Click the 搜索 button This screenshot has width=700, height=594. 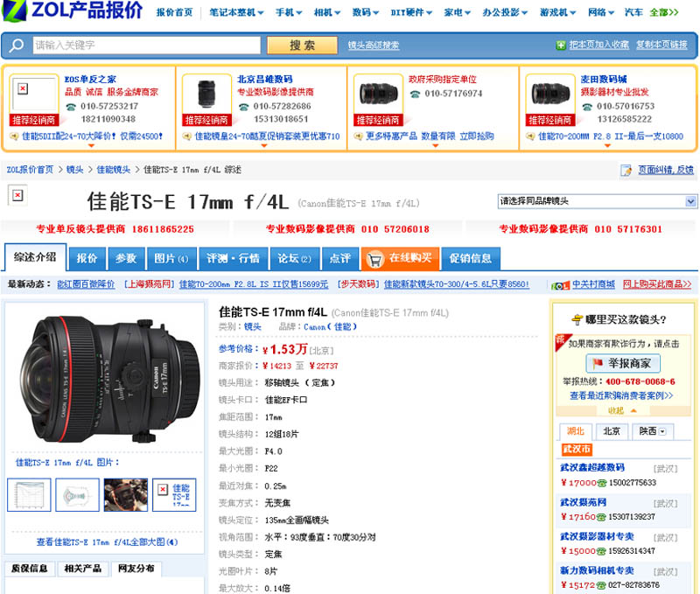coord(302,45)
